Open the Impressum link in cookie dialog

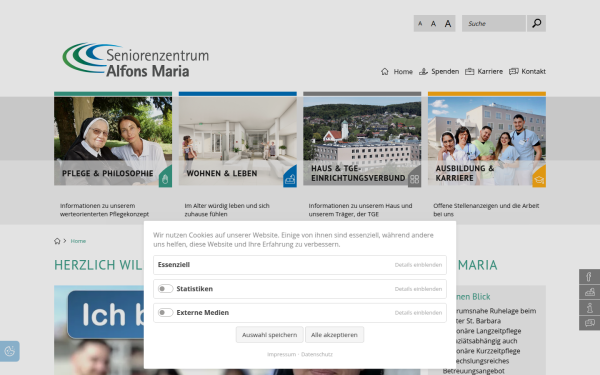coord(282,354)
